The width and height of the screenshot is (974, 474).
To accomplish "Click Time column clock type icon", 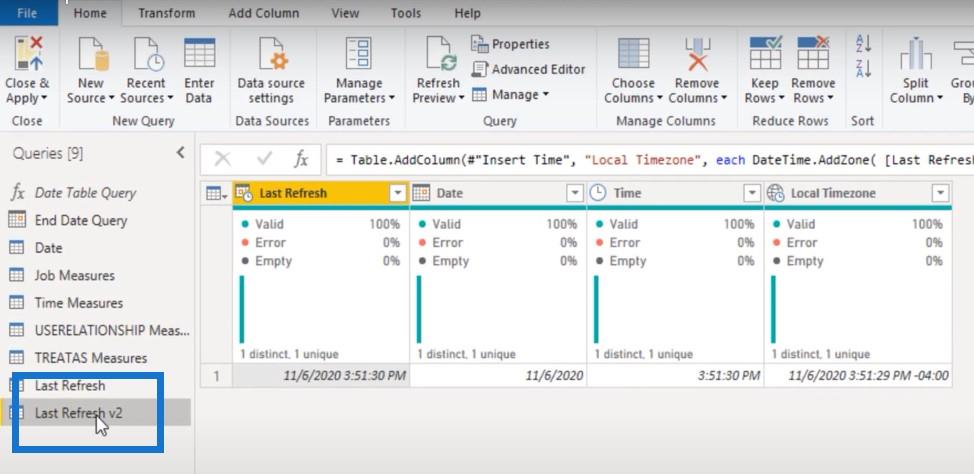I will coord(598,193).
